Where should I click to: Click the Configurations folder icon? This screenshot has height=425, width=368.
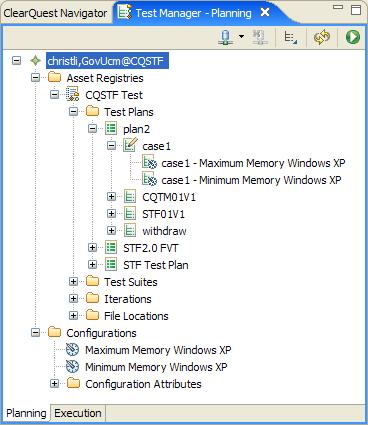54,332
